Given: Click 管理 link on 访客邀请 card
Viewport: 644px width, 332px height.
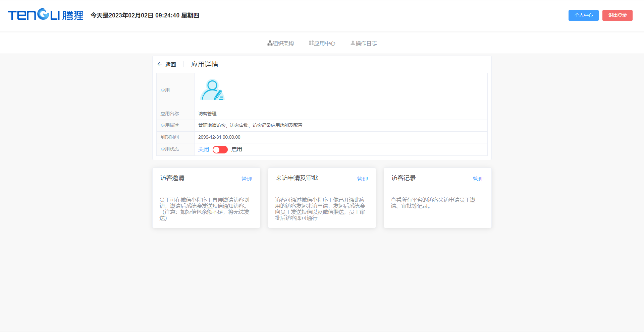Looking at the screenshot, I should click(247, 179).
